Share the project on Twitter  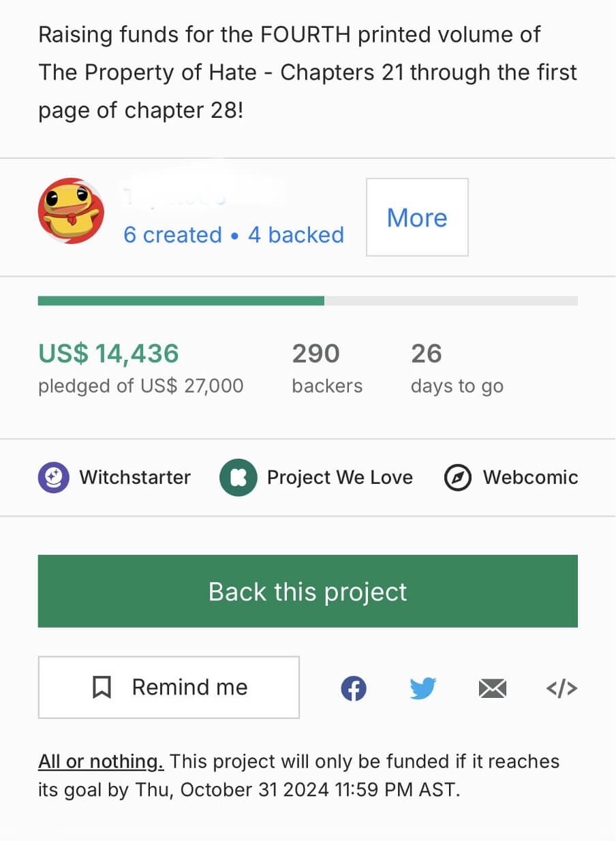[423, 688]
